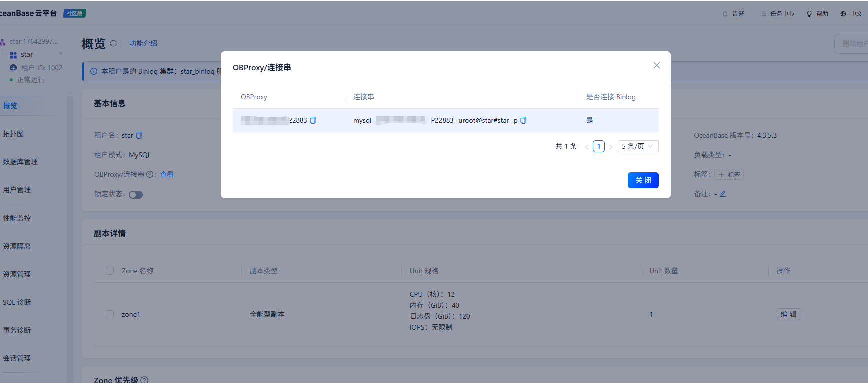Edit the remark pencil icon
The width and height of the screenshot is (868, 383).
point(723,194)
